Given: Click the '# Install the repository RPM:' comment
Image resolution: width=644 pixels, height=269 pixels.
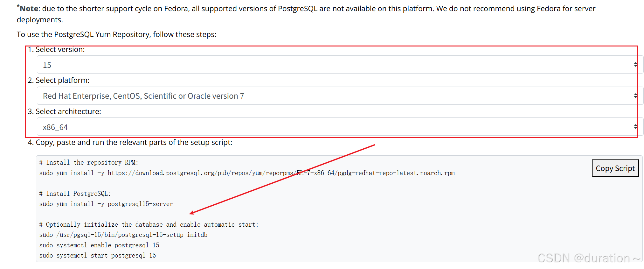Looking at the screenshot, I should [x=89, y=162].
